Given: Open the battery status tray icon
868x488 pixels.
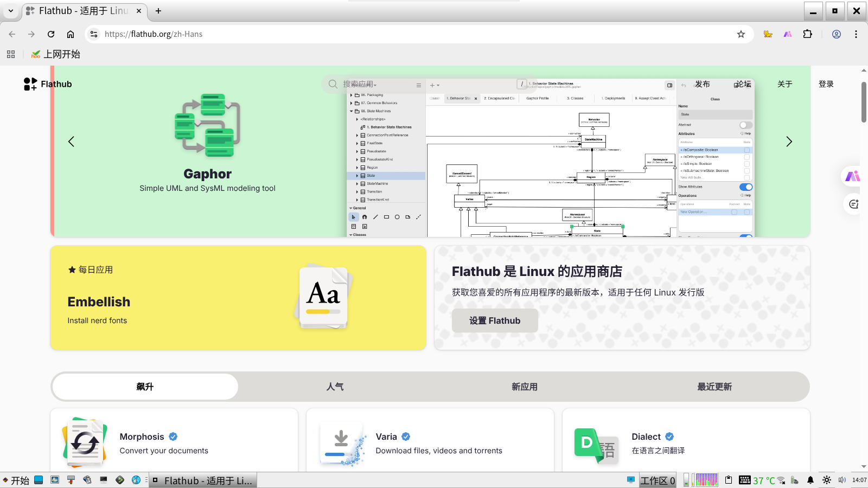Looking at the screenshot, I should click(x=795, y=480).
